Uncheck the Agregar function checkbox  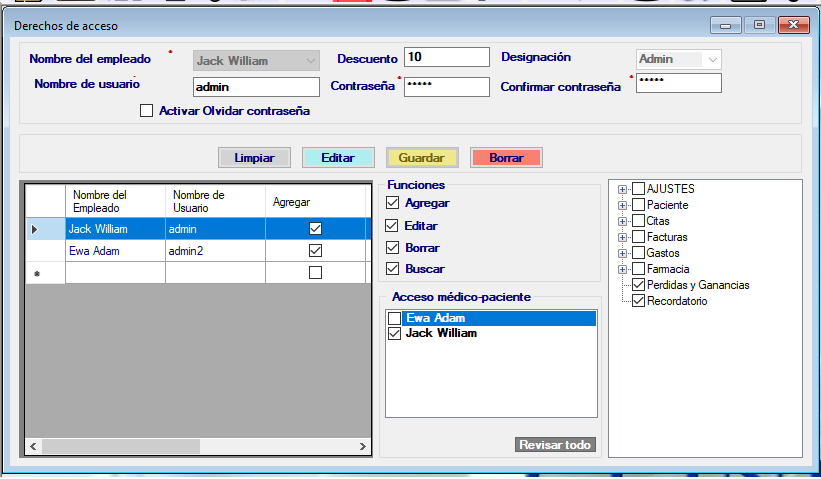click(x=392, y=203)
